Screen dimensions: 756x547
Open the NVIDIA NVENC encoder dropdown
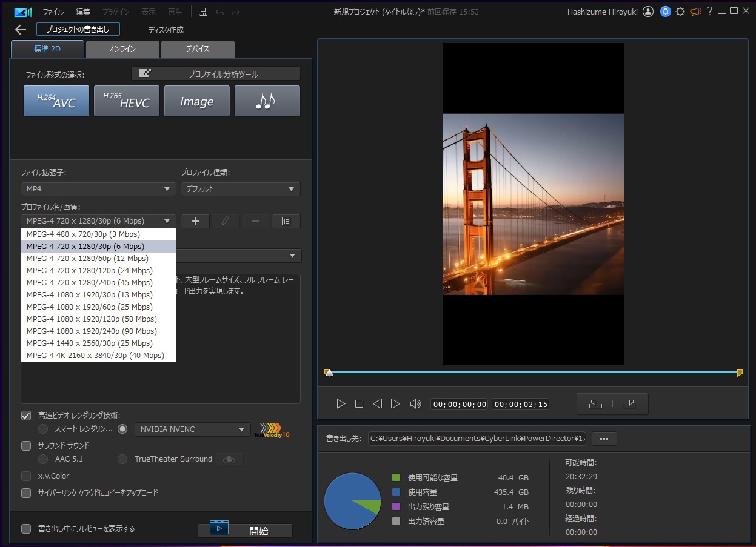pyautogui.click(x=192, y=429)
